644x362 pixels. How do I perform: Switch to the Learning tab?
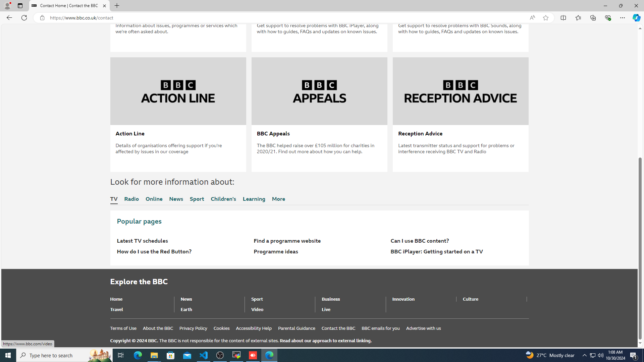click(x=254, y=199)
